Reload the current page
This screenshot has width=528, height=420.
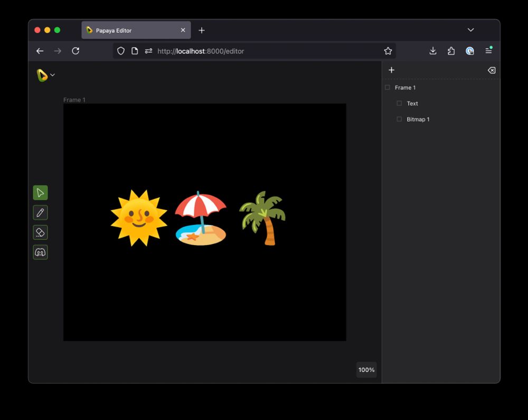(x=76, y=51)
